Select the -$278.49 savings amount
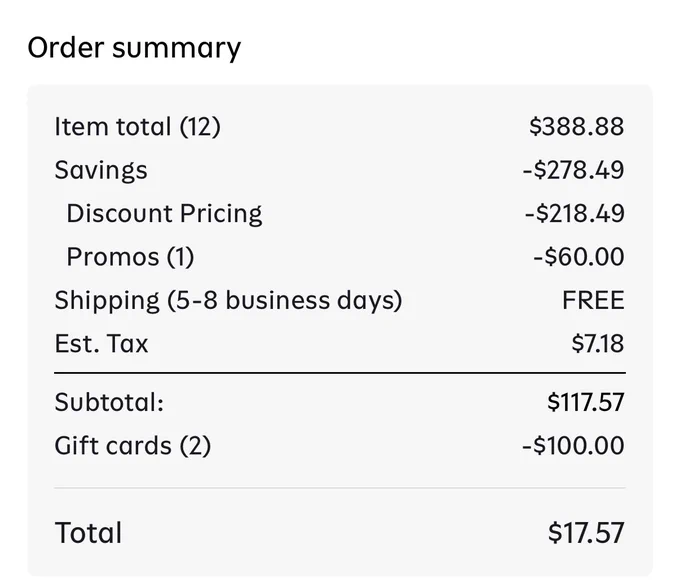680x588 pixels. pos(573,170)
